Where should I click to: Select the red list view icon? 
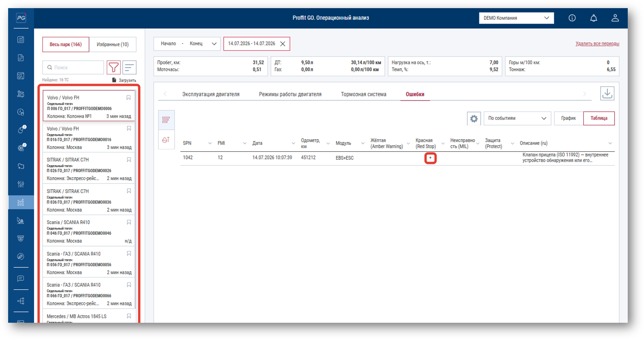click(166, 120)
